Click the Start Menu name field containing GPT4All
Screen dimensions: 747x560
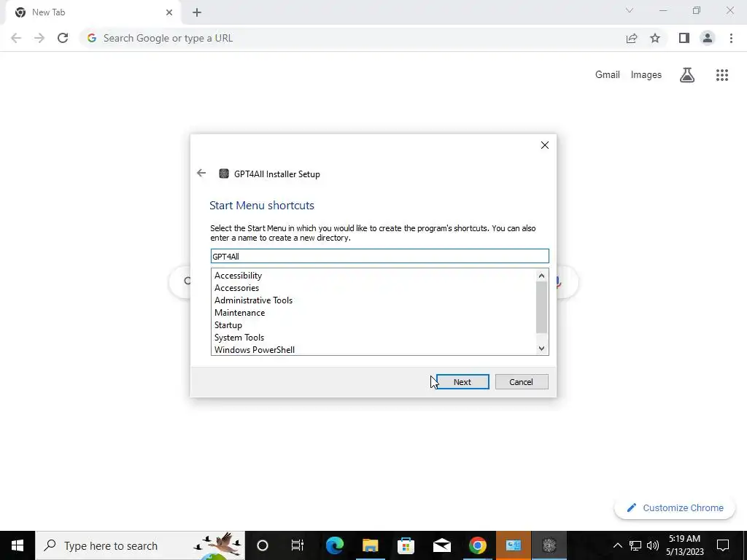pyautogui.click(x=379, y=256)
